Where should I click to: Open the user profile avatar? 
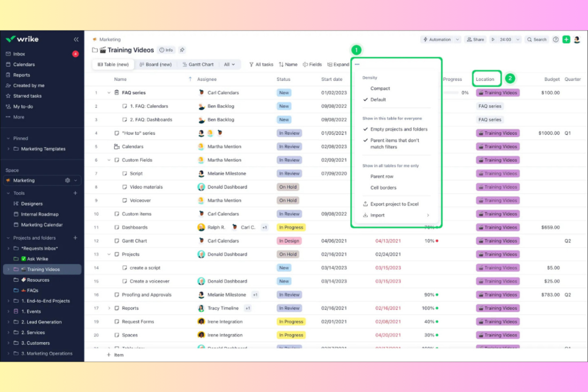click(577, 40)
